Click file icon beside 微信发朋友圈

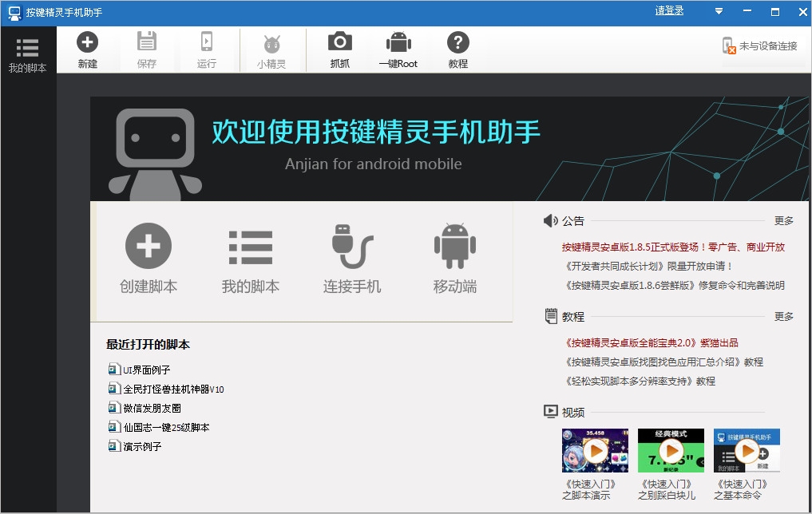click(x=114, y=407)
